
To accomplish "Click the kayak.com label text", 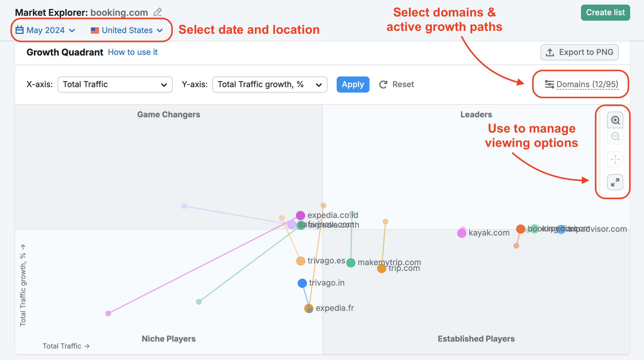I will [x=489, y=233].
